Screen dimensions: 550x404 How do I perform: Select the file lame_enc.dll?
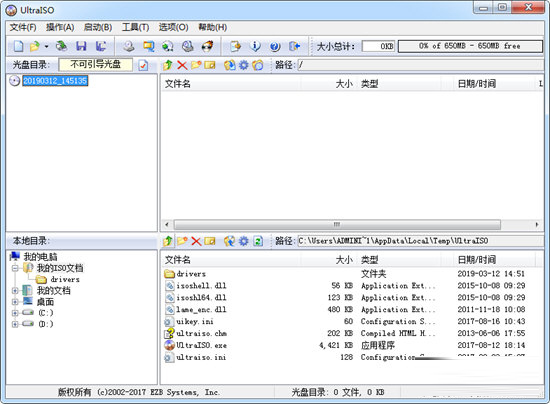click(x=201, y=310)
